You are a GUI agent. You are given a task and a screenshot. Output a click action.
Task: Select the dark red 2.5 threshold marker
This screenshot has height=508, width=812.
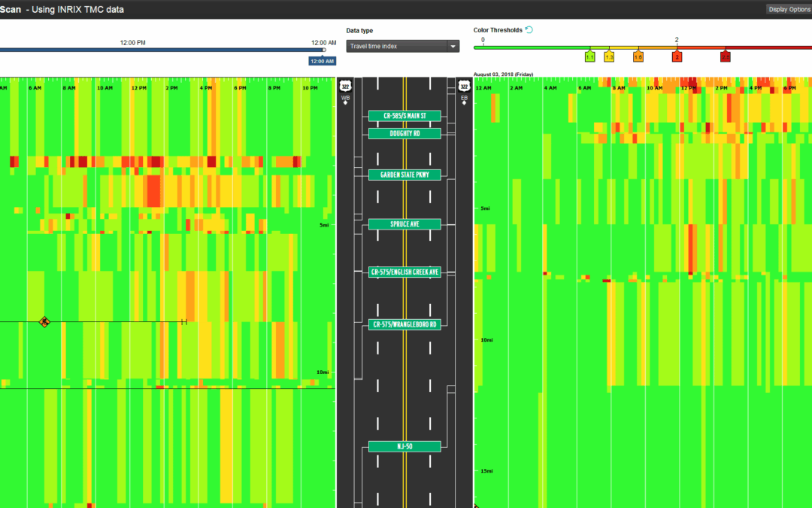[x=725, y=56]
